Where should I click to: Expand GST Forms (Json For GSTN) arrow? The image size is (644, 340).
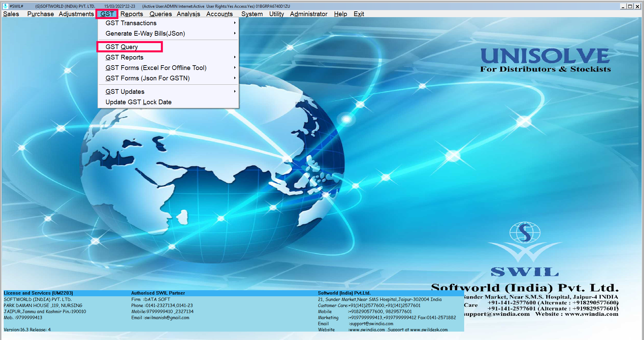(235, 78)
